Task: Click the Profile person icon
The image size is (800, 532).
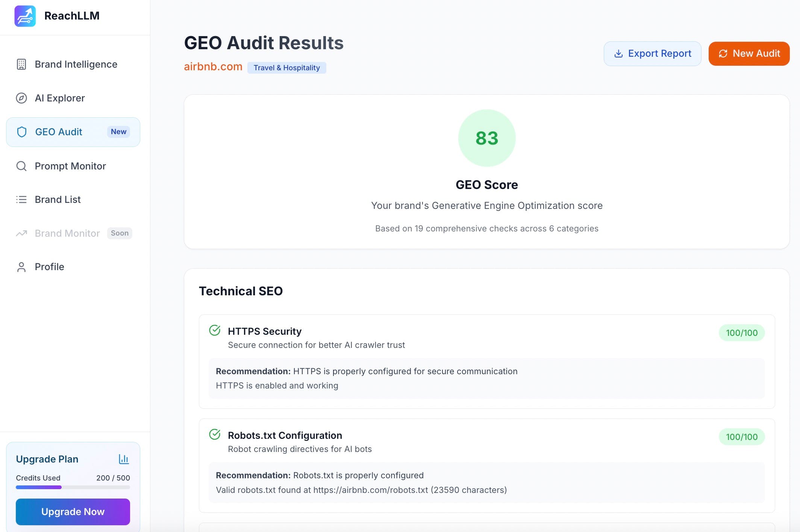Action: tap(21, 267)
